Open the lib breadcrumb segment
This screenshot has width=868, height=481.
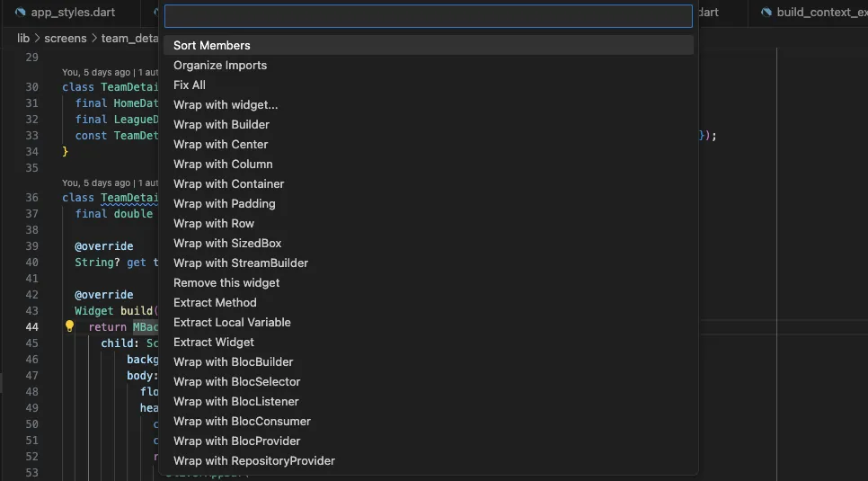pos(23,38)
